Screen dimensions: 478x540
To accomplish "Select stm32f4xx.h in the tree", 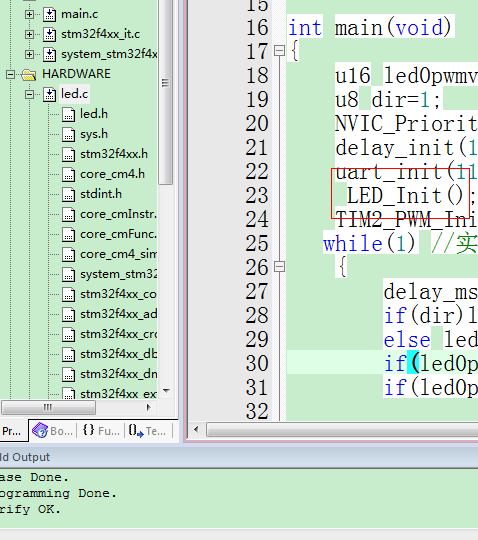I will (x=114, y=154).
